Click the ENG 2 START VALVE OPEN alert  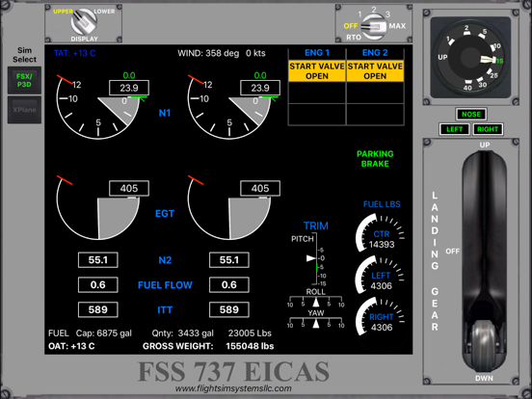click(375, 71)
